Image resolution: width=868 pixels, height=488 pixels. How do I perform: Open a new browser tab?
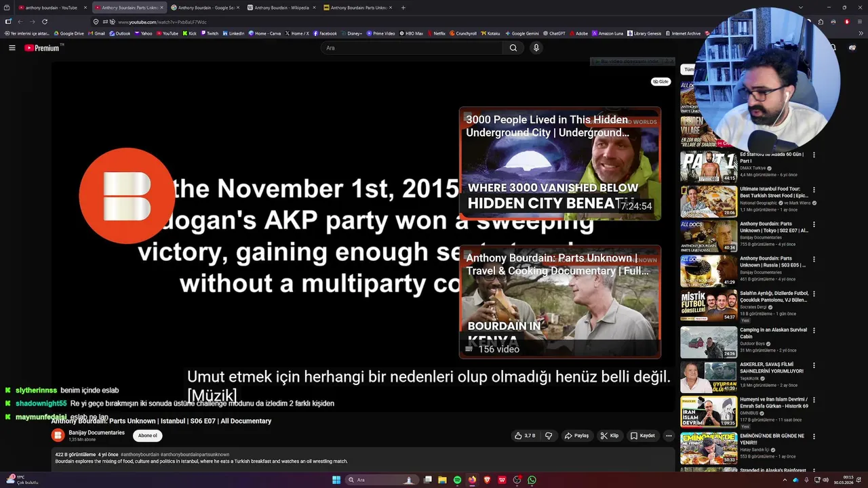(x=403, y=7)
